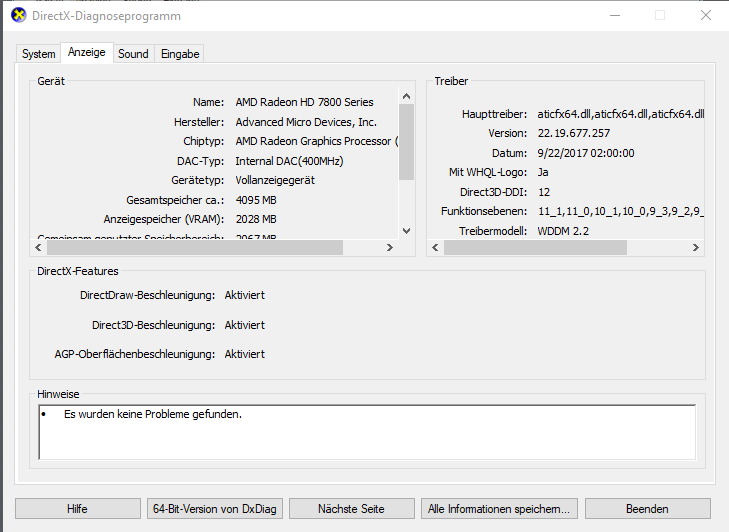The height and width of the screenshot is (532, 729).
Task: Click driver version '22.19.677.257'
Action: 574,133
